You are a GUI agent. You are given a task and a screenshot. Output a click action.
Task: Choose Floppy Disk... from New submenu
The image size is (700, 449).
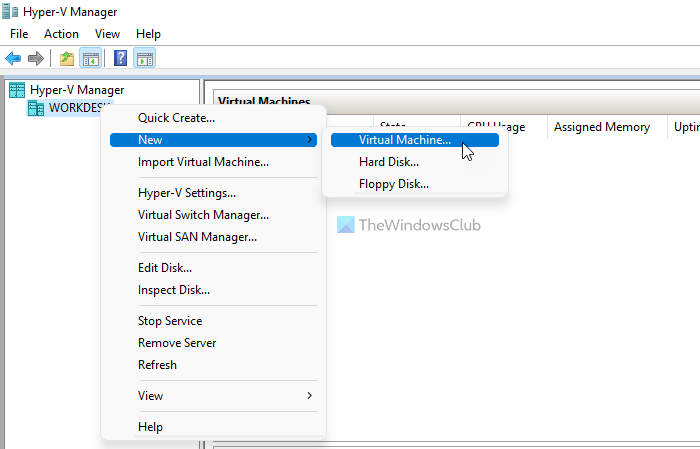coord(415,184)
